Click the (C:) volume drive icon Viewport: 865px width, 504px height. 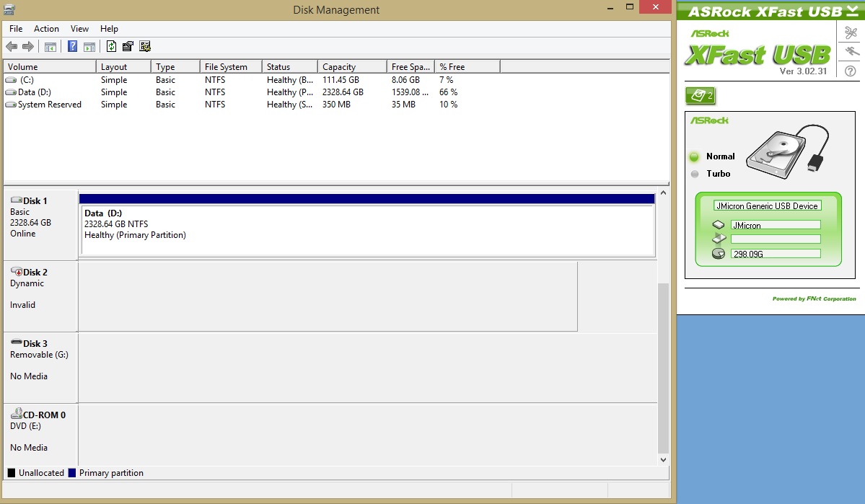[x=11, y=80]
